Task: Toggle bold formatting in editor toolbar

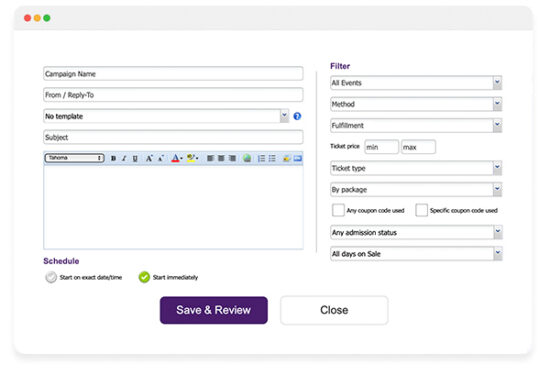Action: pyautogui.click(x=113, y=159)
